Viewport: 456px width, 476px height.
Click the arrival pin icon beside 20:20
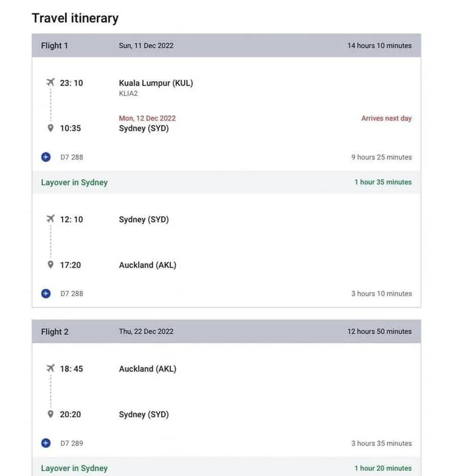click(50, 414)
